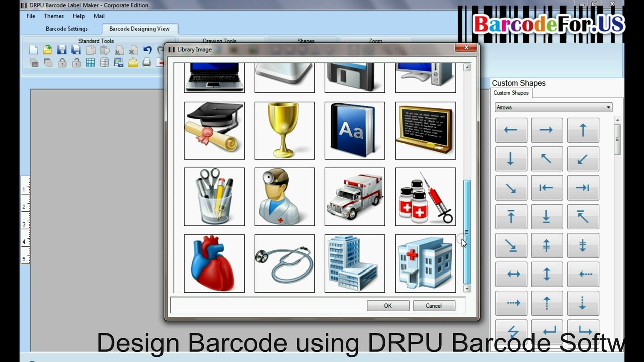Insert the dashed right arrow shape
This screenshot has height=362, width=644.
[511, 303]
